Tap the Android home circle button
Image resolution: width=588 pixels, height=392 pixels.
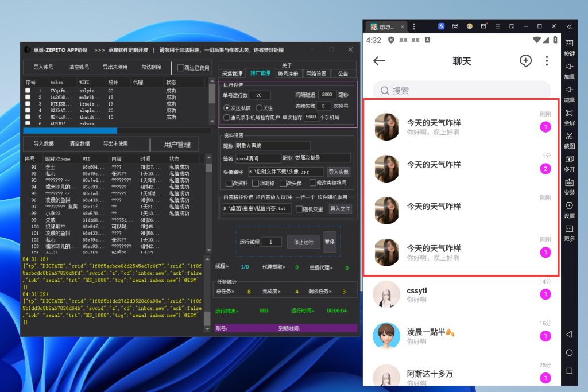pyautogui.click(x=569, y=352)
